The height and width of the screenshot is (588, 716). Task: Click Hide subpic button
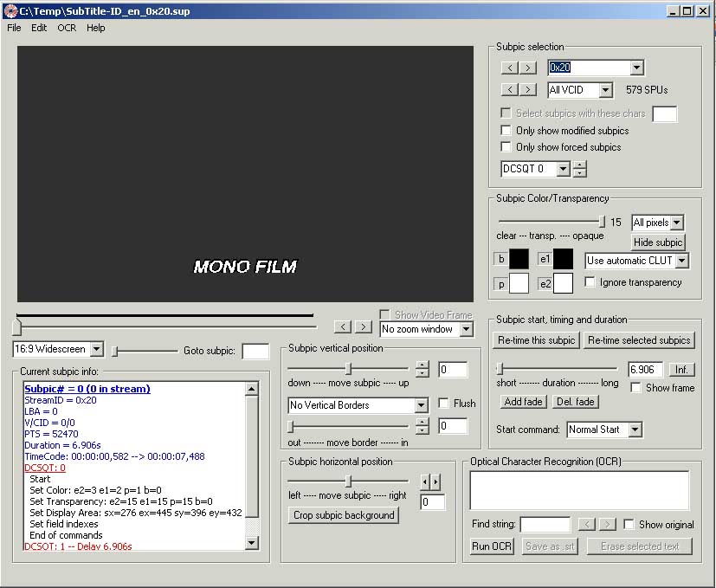click(658, 242)
